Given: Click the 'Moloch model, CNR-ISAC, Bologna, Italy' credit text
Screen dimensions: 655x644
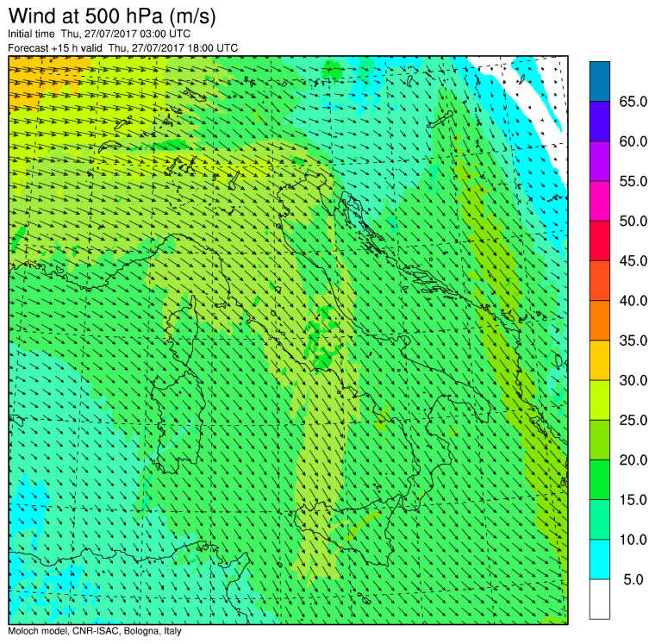Looking at the screenshot, I should coord(95,631).
